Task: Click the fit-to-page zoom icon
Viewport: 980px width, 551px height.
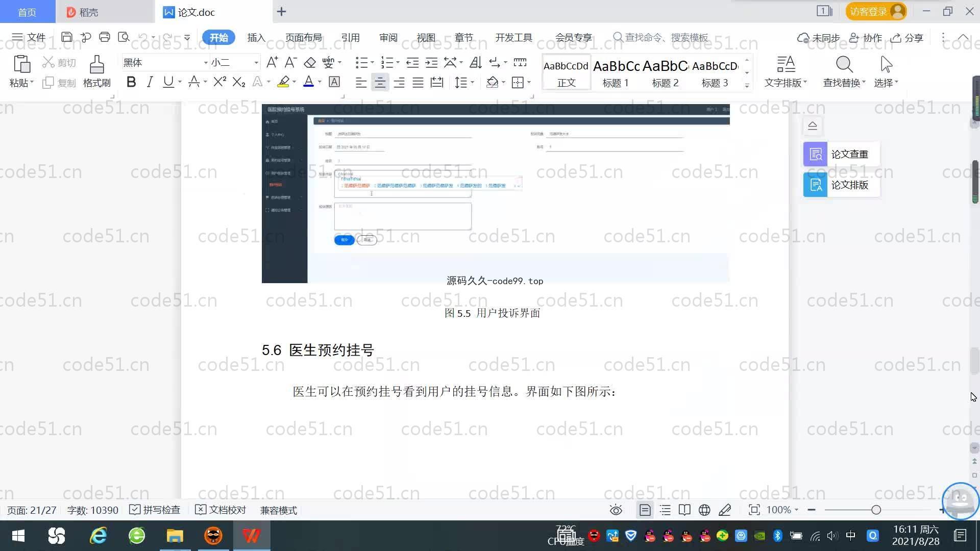Action: [x=754, y=510]
